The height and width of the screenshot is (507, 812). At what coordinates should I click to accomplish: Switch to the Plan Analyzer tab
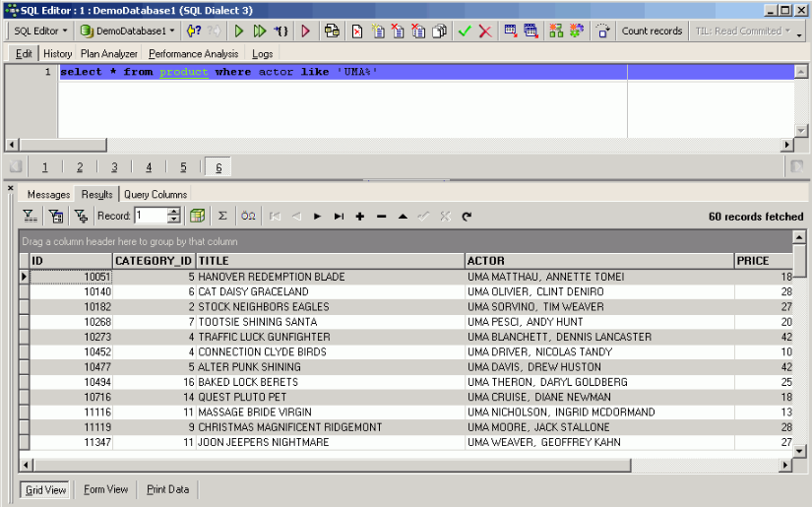pyautogui.click(x=109, y=54)
